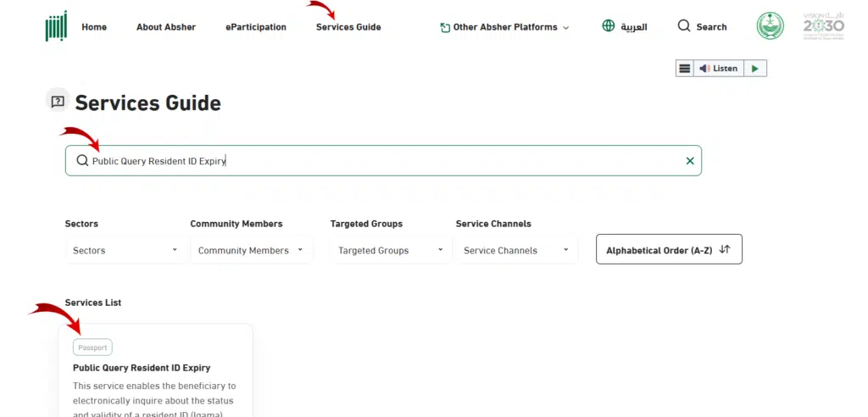Image resolution: width=868 pixels, height=417 pixels.
Task: Open the Community Members dropdown
Action: click(x=251, y=250)
